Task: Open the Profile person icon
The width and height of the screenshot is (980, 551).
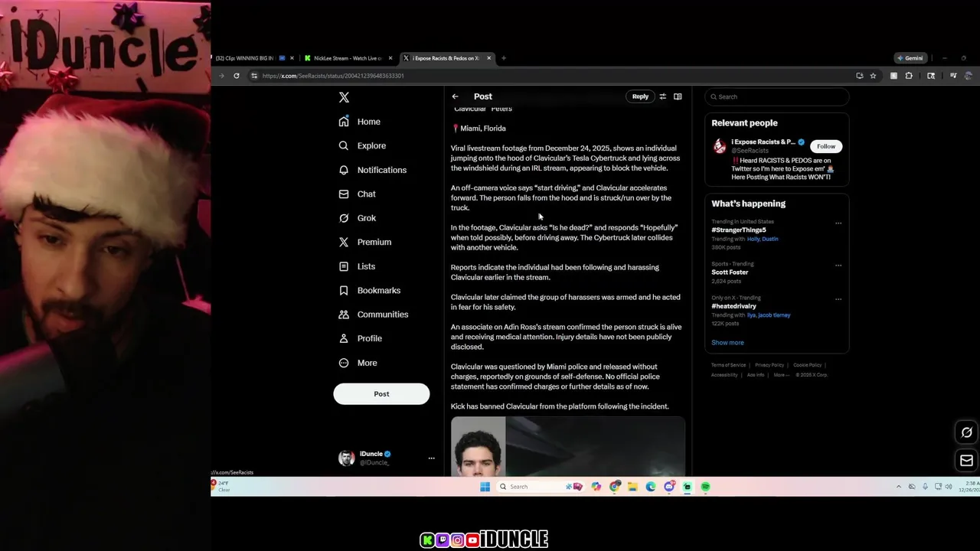Action: 344,338
